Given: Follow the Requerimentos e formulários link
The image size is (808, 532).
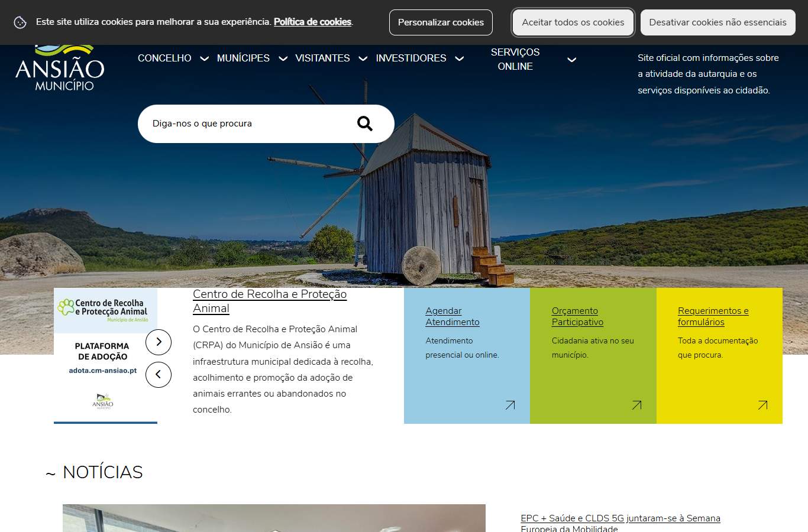Looking at the screenshot, I should (x=713, y=316).
